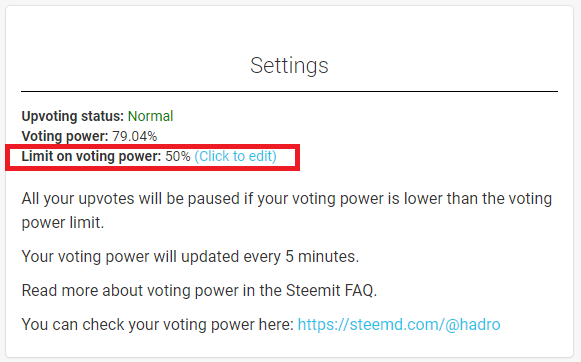
Task: Click the Settings heading
Action: click(x=289, y=66)
